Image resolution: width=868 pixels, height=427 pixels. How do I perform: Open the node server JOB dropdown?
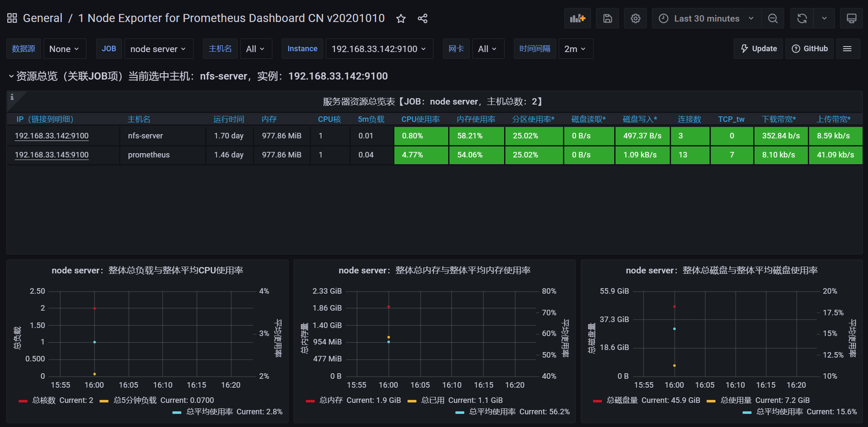tap(158, 49)
